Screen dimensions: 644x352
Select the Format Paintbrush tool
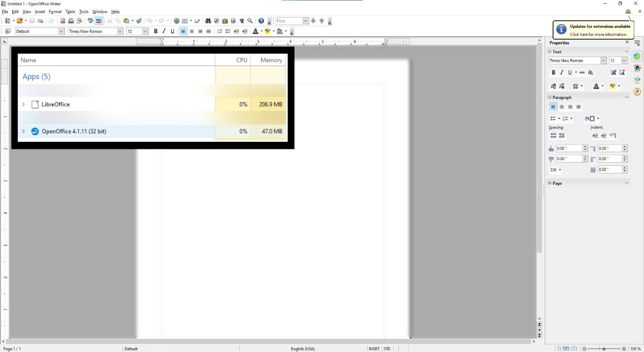point(139,21)
